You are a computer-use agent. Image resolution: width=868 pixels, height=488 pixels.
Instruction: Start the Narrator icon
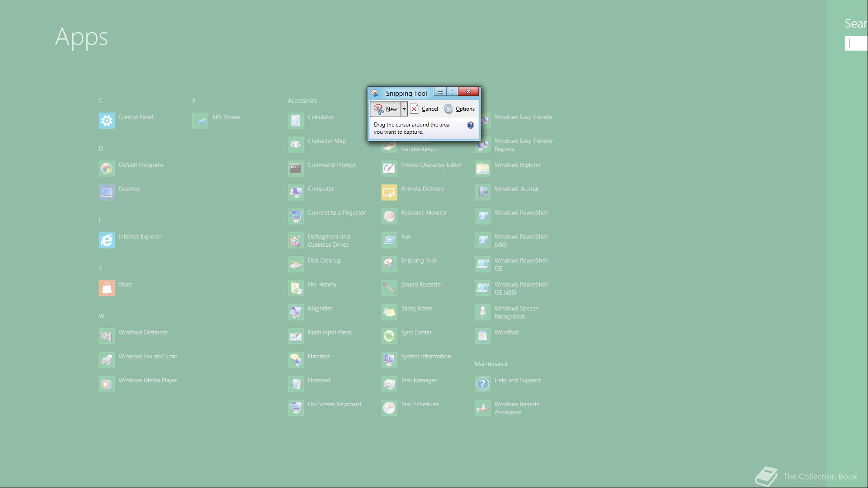click(296, 360)
